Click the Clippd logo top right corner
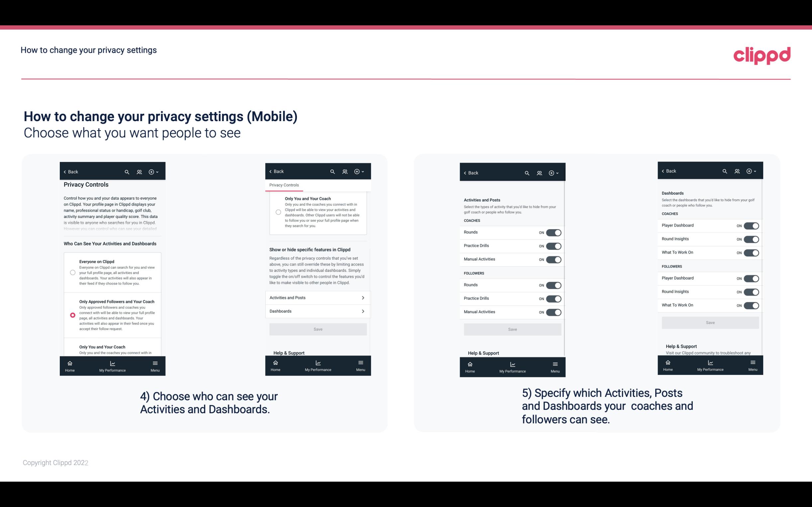812x507 pixels. (762, 55)
